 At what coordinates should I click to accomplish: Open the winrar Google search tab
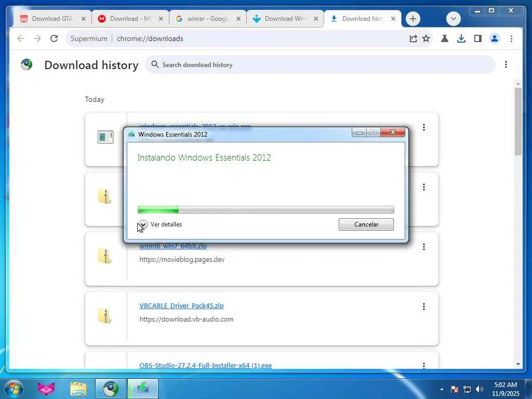(x=207, y=19)
